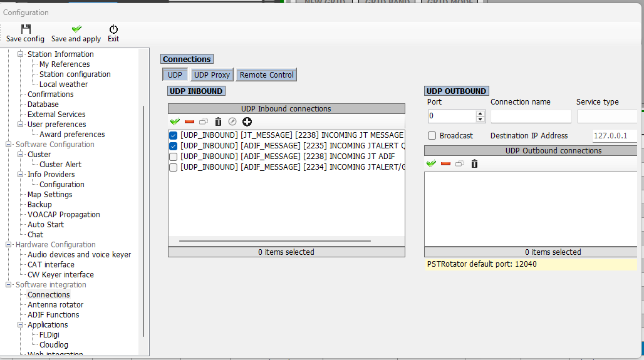Enable the ADIF_MESSAGE 2238 INCOMING JT ADIF connection
The height and width of the screenshot is (360, 644).
(174, 157)
